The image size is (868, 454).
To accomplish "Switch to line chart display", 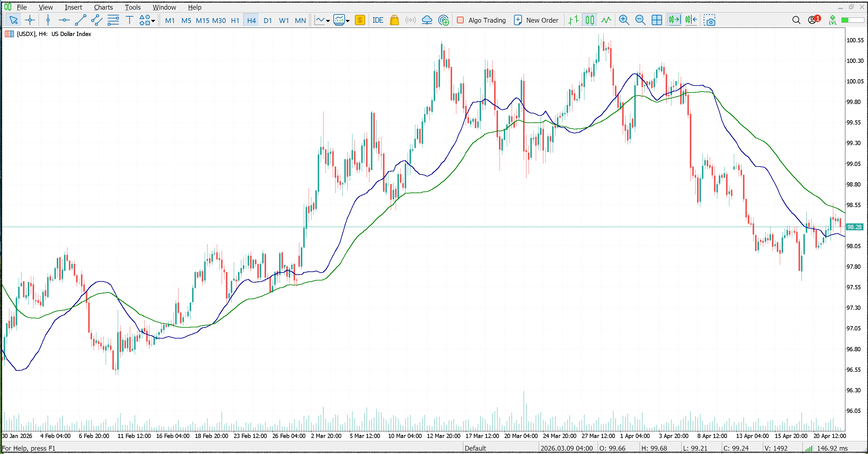I will [x=606, y=20].
